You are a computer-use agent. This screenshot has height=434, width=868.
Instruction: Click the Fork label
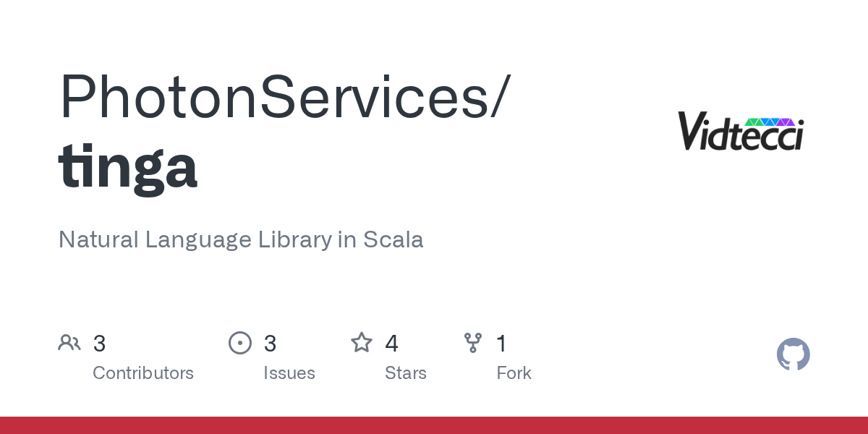(x=514, y=373)
